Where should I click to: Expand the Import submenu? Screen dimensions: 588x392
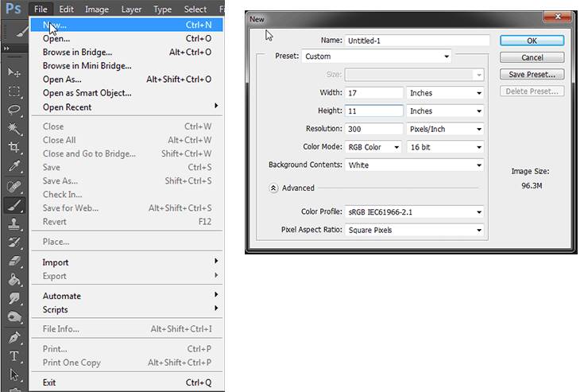click(x=127, y=262)
